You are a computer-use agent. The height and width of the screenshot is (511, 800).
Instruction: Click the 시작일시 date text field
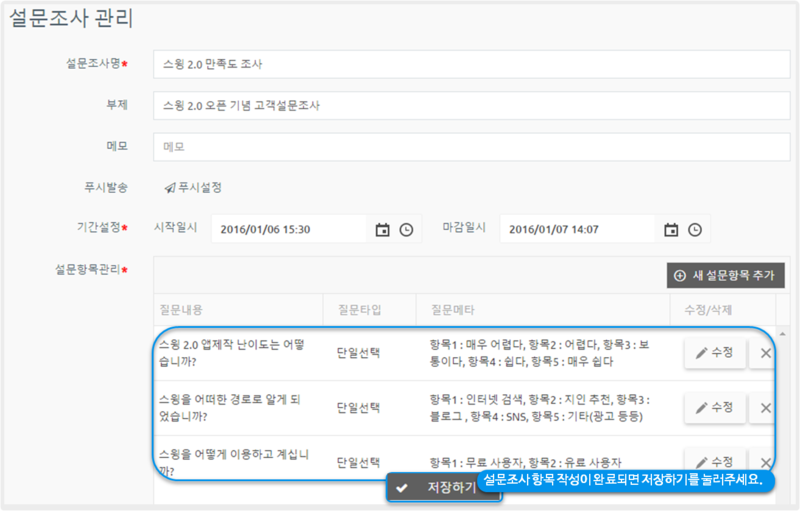point(288,229)
